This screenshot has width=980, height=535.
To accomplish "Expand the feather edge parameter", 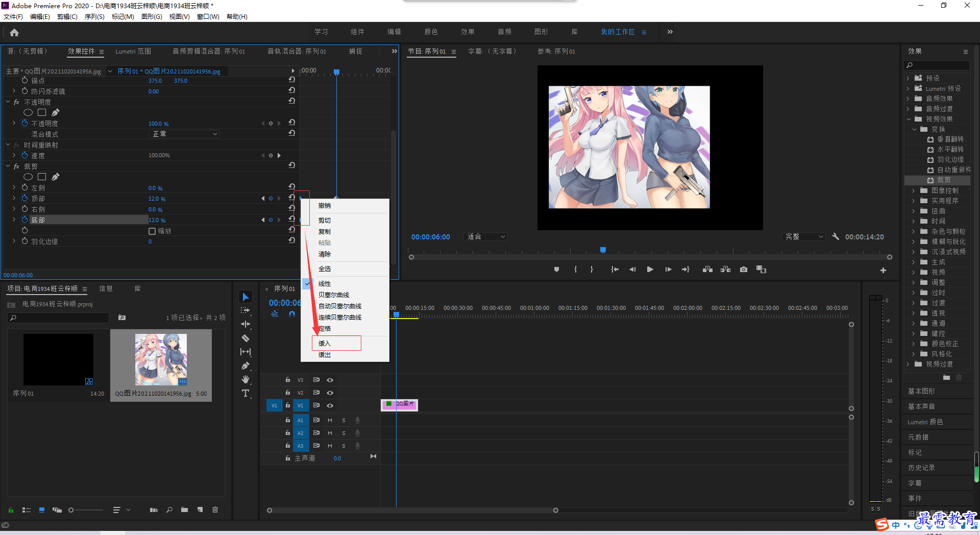I will [14, 241].
